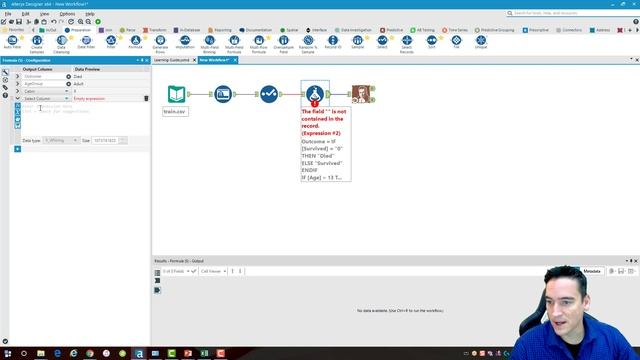Switch to the In/Out tool category
Image resolution: width=640 pixels, height=360 pixels.
(48, 30)
